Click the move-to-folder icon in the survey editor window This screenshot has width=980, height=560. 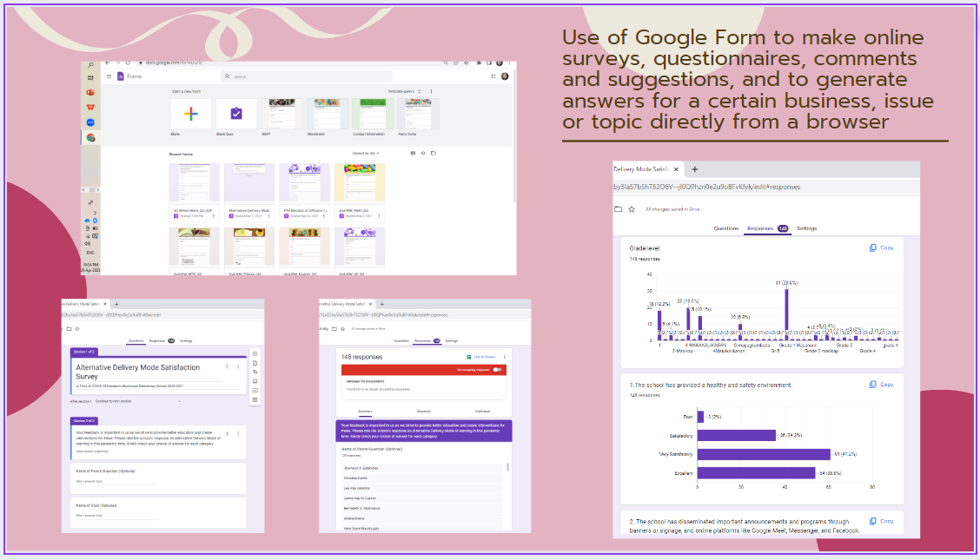(69, 329)
